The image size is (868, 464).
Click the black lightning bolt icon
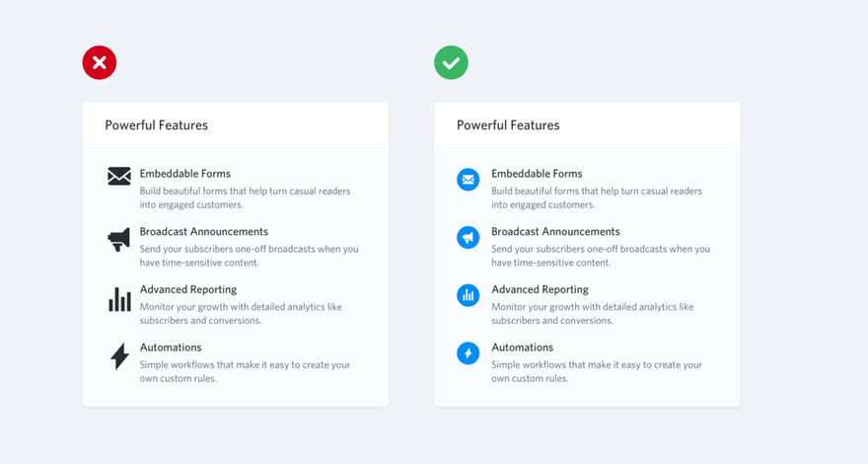119,356
